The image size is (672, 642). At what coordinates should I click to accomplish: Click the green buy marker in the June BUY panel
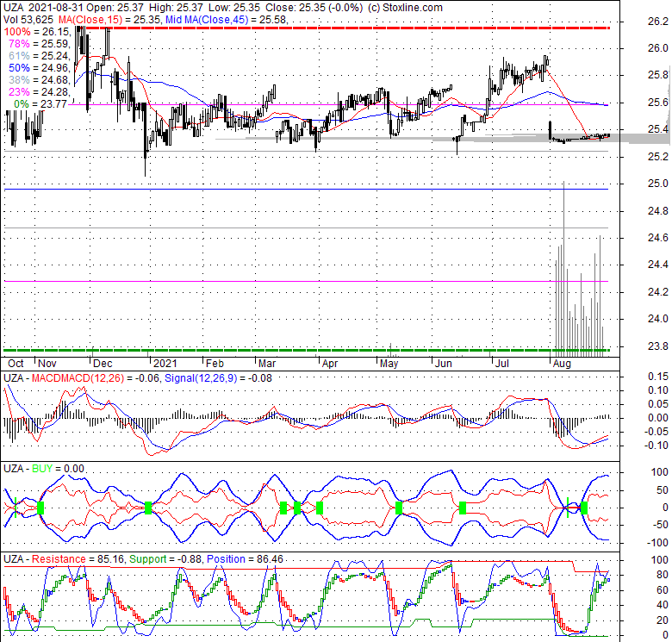[x=463, y=508]
